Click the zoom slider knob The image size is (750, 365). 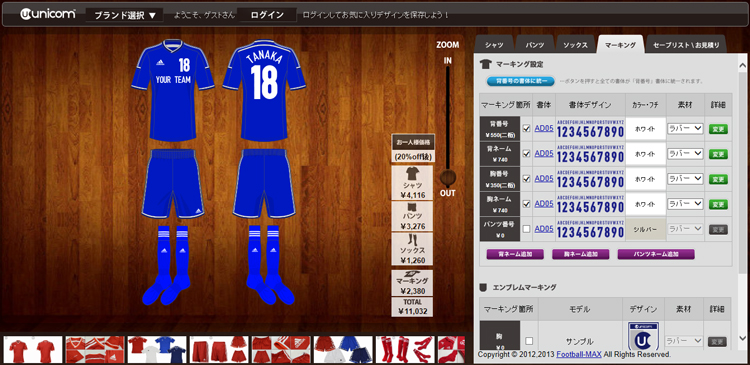(448, 178)
